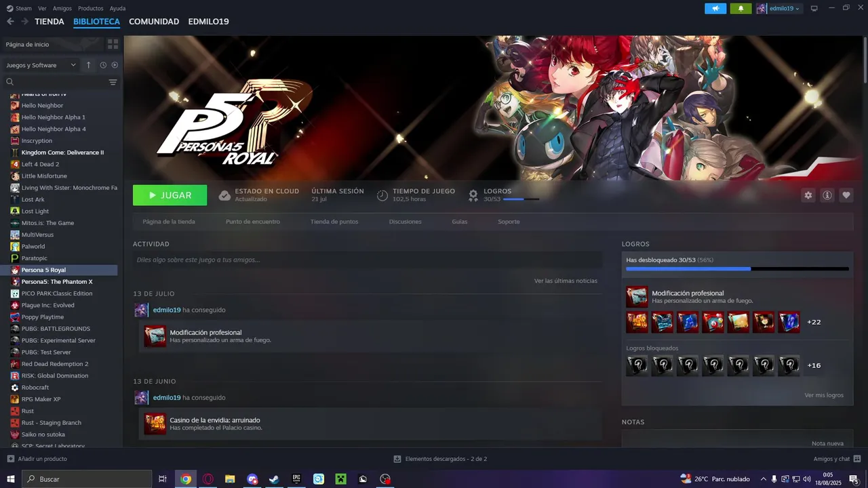Open the Ver menu

(42, 8)
